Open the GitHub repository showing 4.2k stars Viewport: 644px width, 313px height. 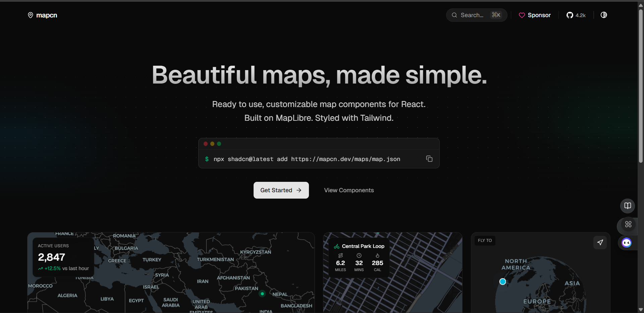[x=576, y=15]
